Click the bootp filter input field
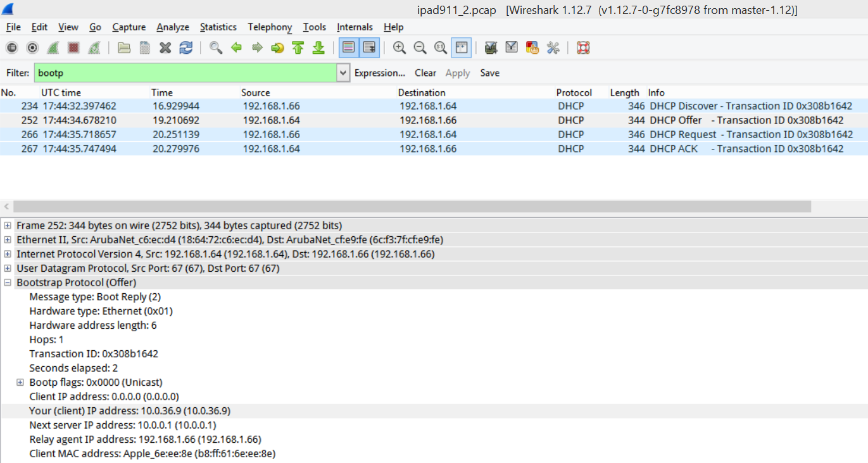 186,73
